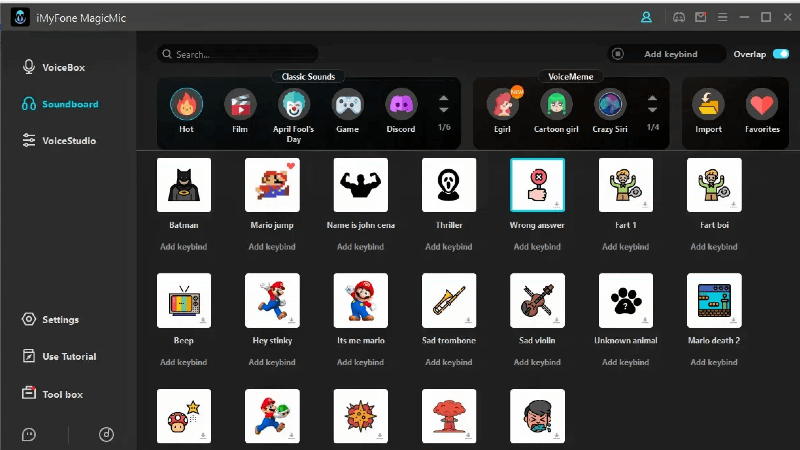800x450 pixels.
Task: Add keybind for Mario jump
Action: pos(272,246)
